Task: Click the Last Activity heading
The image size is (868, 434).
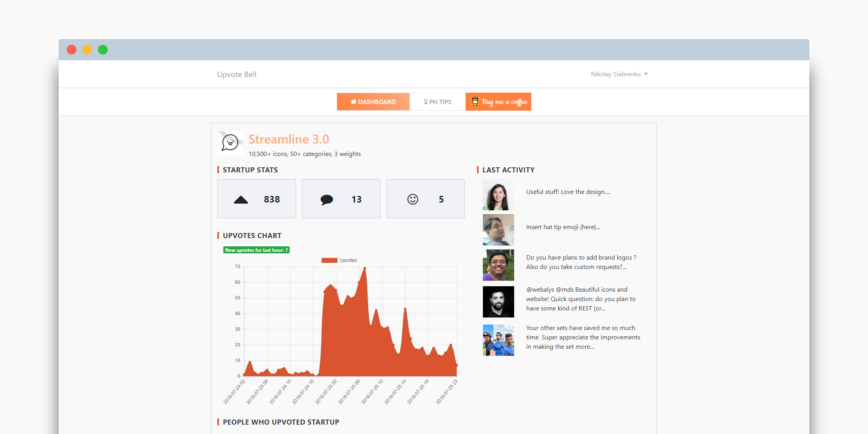Action: [x=508, y=170]
